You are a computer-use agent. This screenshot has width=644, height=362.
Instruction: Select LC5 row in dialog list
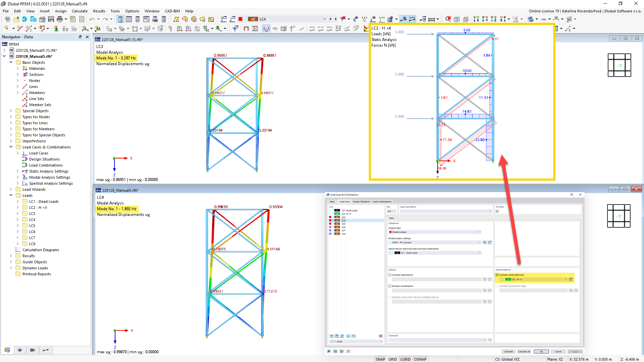coord(356,224)
